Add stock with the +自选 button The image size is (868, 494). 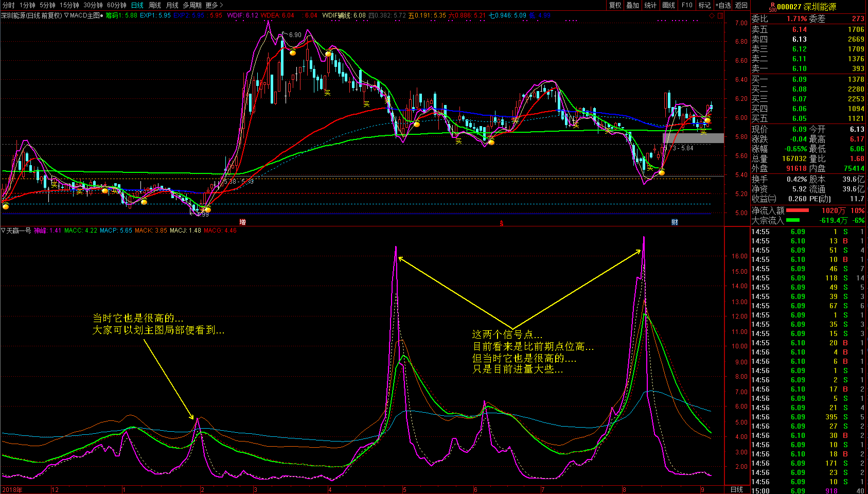click(x=723, y=5)
